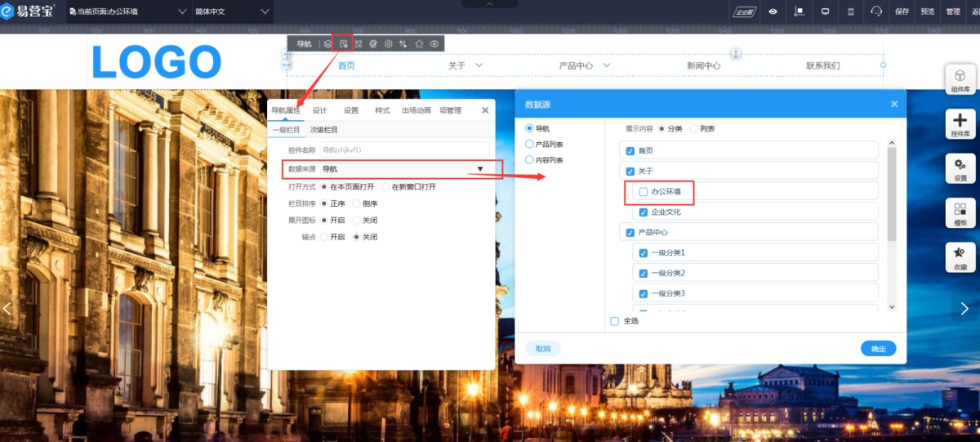
Task: Click the layers icon in navigation toolbar
Action: click(327, 43)
